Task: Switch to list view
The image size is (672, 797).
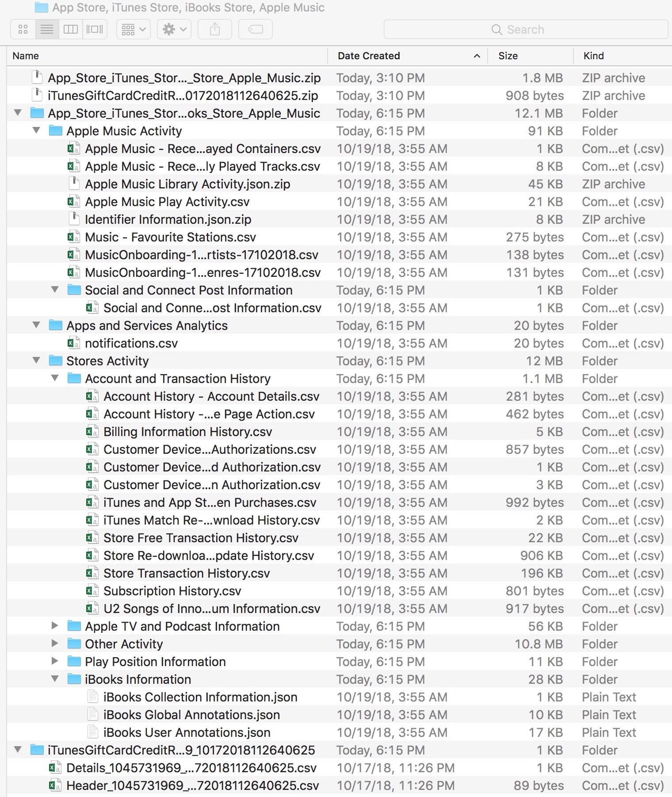Action: tap(47, 30)
